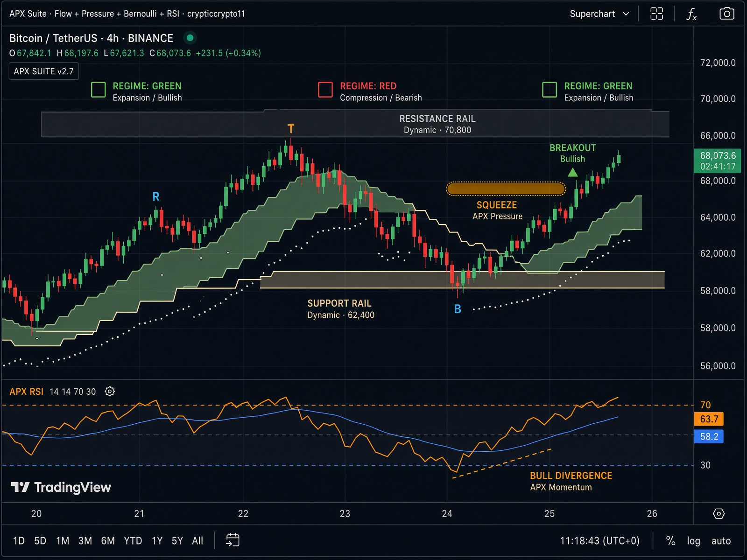
Task: Click the low value 67,621.3
Action: coord(127,53)
